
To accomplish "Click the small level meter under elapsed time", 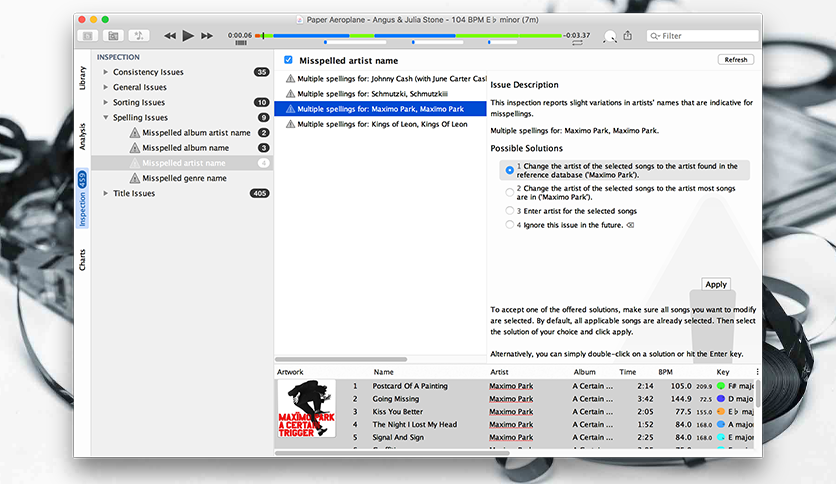I will tap(241, 43).
